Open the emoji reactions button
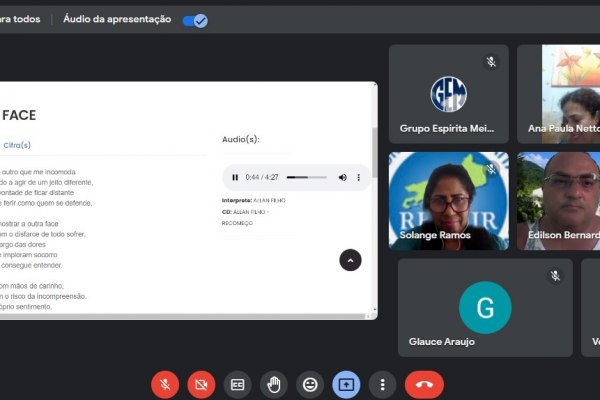The image size is (600, 400). pos(310,384)
